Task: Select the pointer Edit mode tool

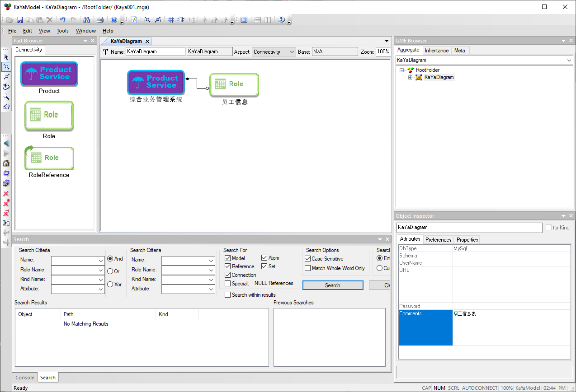Action: [x=6, y=57]
